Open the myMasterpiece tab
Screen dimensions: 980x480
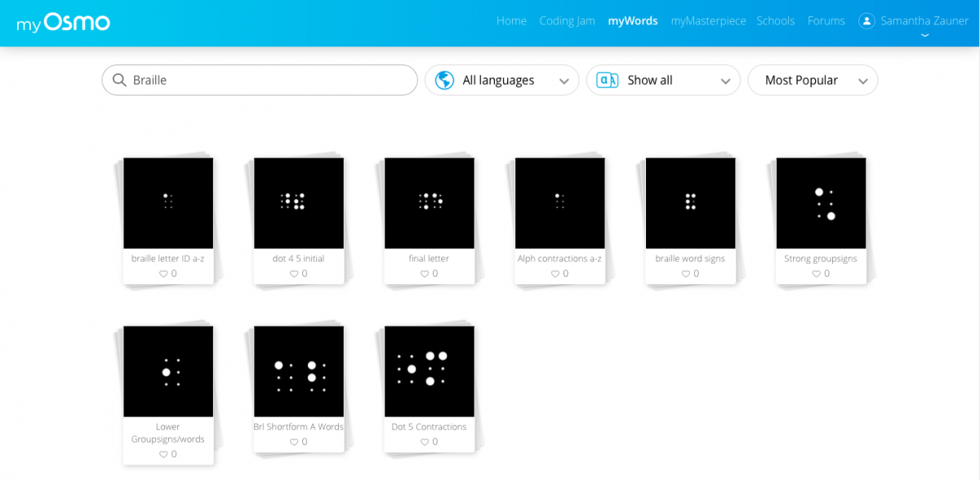708,20
